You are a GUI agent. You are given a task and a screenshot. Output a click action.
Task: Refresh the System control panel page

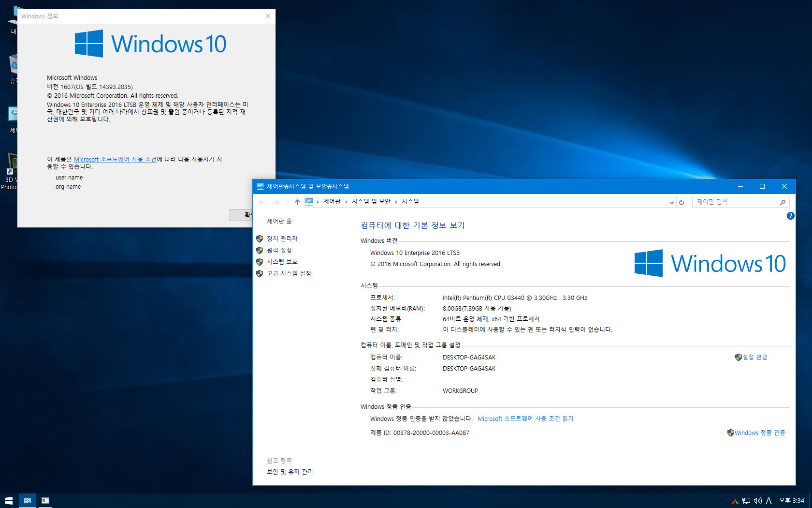(x=681, y=202)
